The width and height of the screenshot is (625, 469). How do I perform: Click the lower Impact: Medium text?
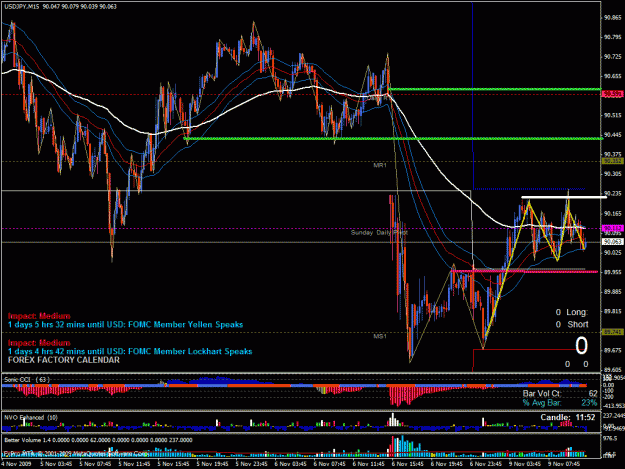click(x=39, y=343)
